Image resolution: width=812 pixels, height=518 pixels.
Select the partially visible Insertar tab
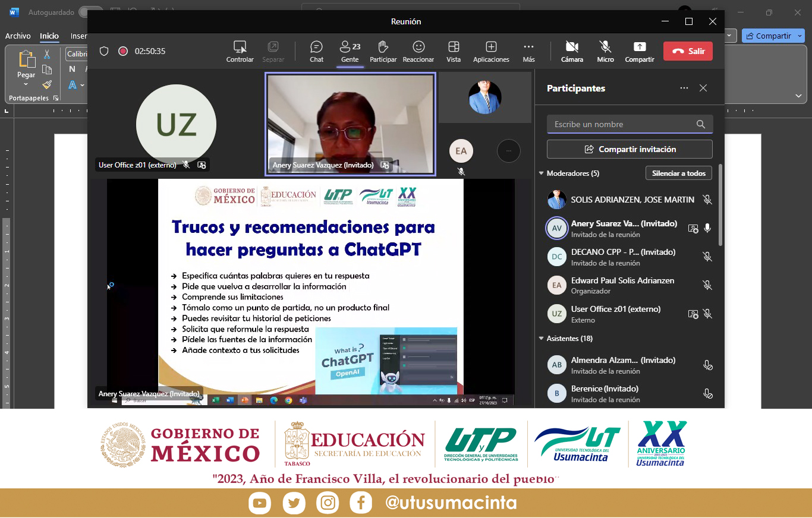(78, 36)
